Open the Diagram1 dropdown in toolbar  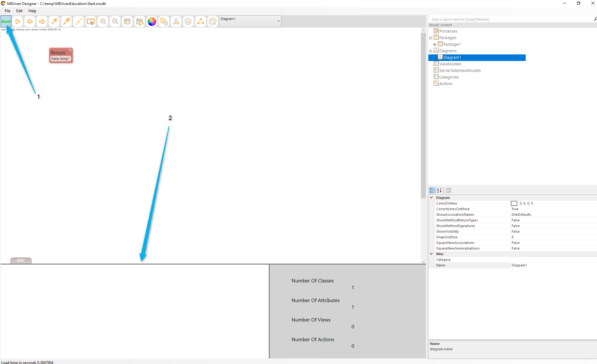278,21
